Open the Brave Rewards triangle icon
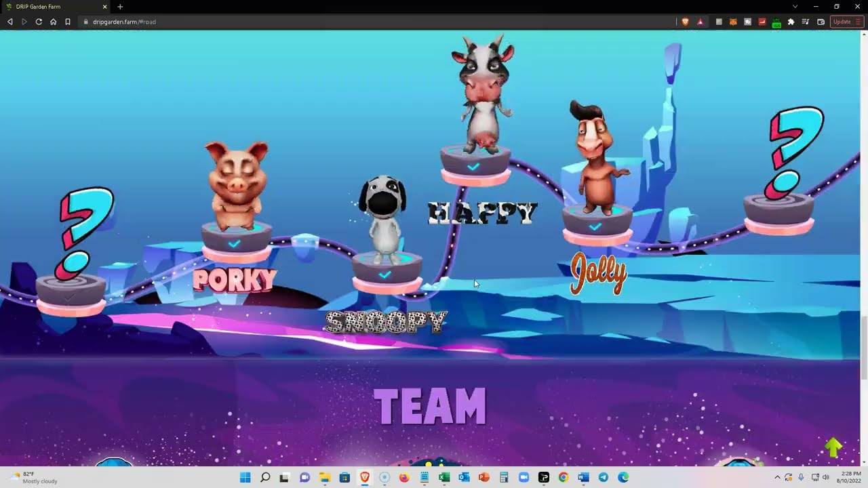 [700, 22]
